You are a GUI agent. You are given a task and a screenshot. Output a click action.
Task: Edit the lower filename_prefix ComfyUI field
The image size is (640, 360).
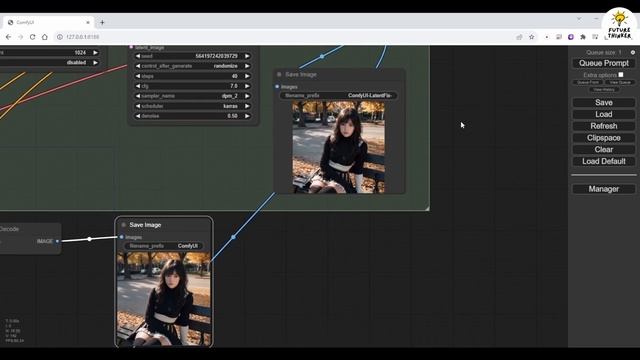point(164,246)
